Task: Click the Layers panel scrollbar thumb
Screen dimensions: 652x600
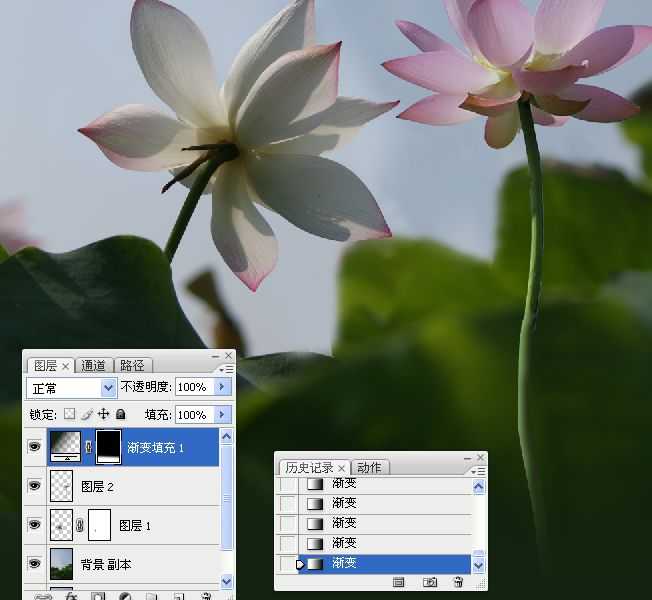Action: (x=227, y=498)
